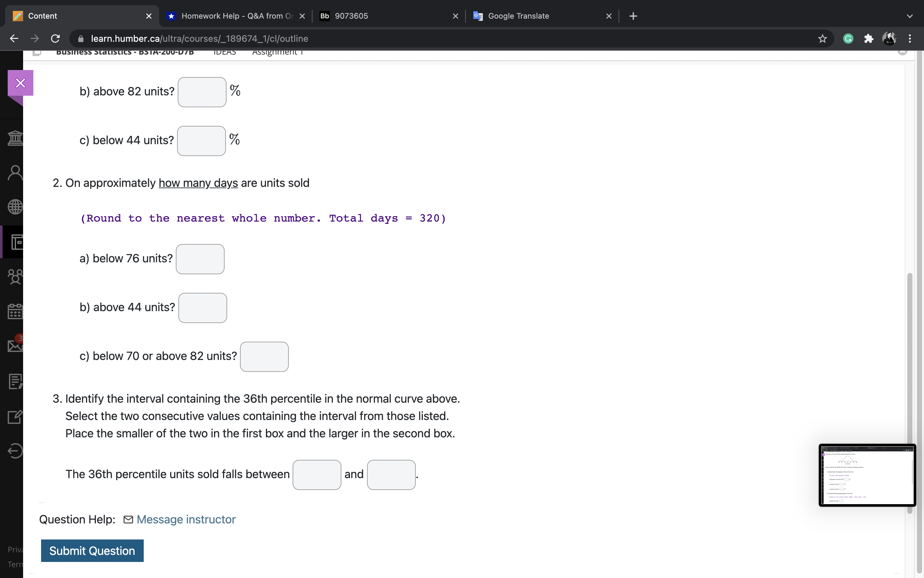924x578 pixels.
Task: Open the Extensions puzzle icon
Action: (x=868, y=39)
